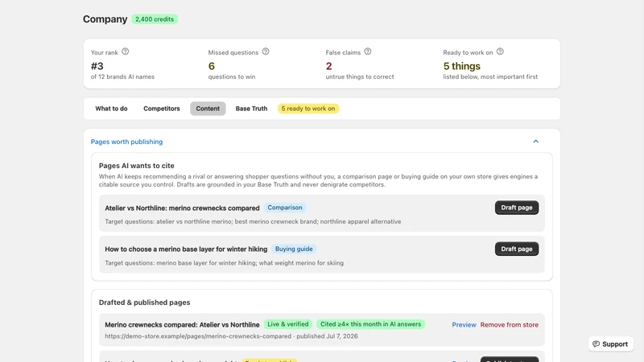This screenshot has height=362, width=644.
Task: Click the Pages worth publishing heading link
Action: point(126,142)
